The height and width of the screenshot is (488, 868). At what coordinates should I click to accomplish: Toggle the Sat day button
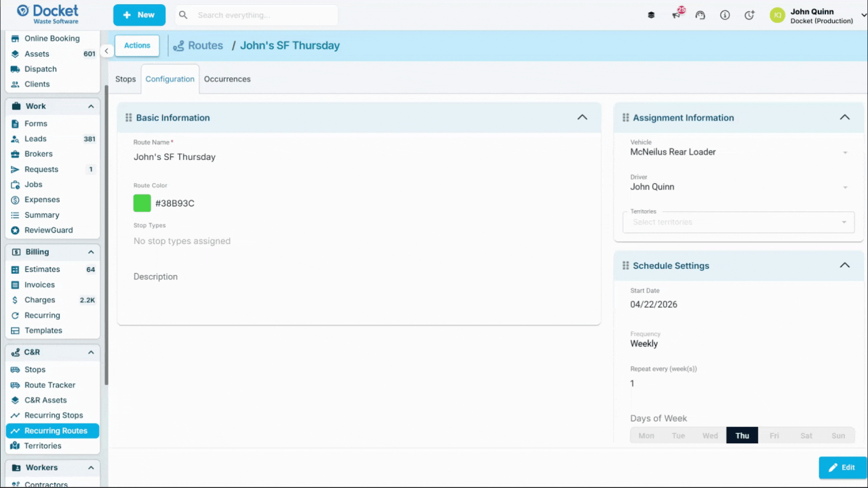tap(806, 435)
